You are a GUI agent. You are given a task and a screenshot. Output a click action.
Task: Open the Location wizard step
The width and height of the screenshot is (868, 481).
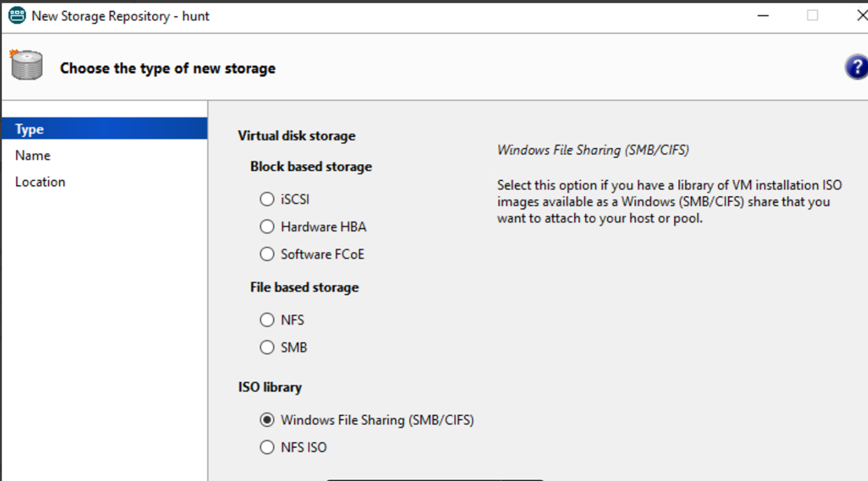click(41, 182)
